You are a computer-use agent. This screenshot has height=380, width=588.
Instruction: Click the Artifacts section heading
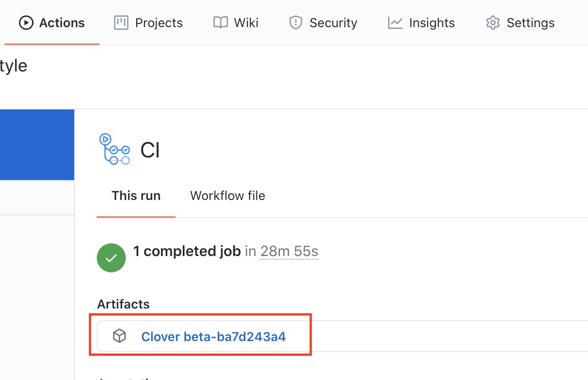tap(123, 304)
